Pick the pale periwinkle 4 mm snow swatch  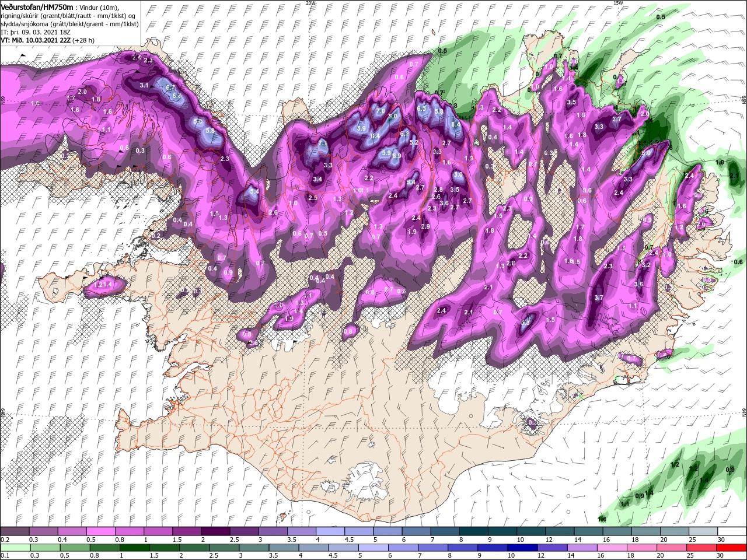pos(330,531)
